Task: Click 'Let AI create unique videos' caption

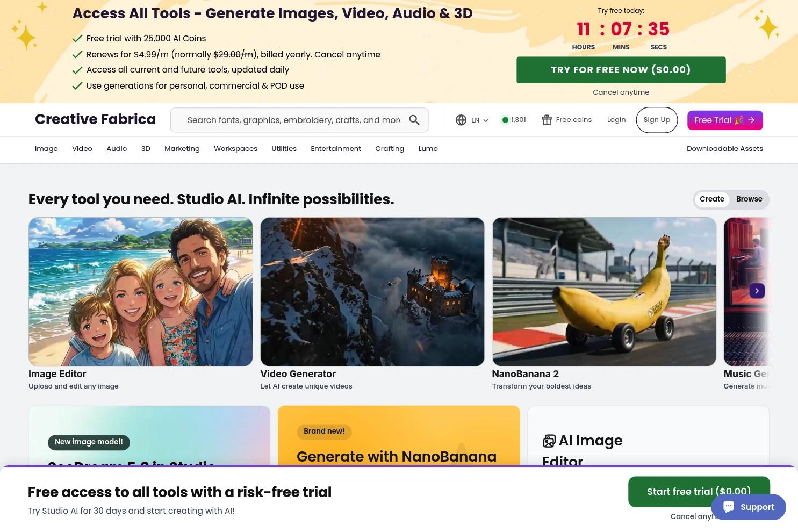Action: 306,386
